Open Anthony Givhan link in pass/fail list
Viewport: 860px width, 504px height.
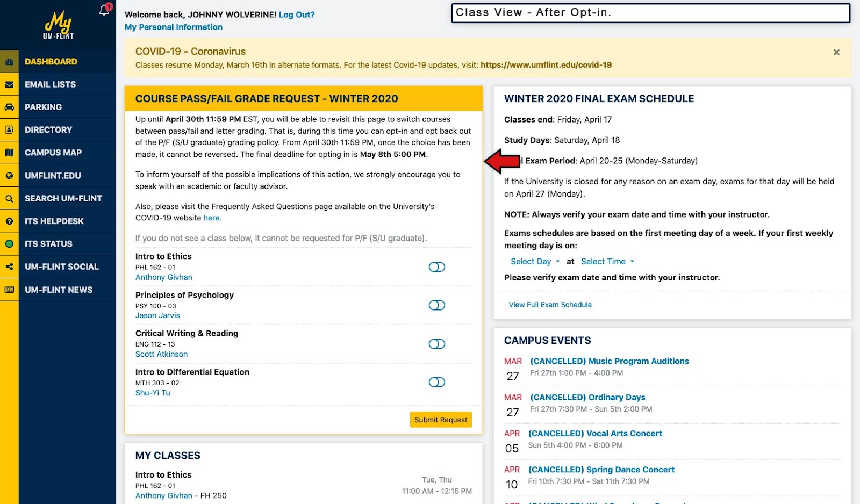(x=164, y=277)
